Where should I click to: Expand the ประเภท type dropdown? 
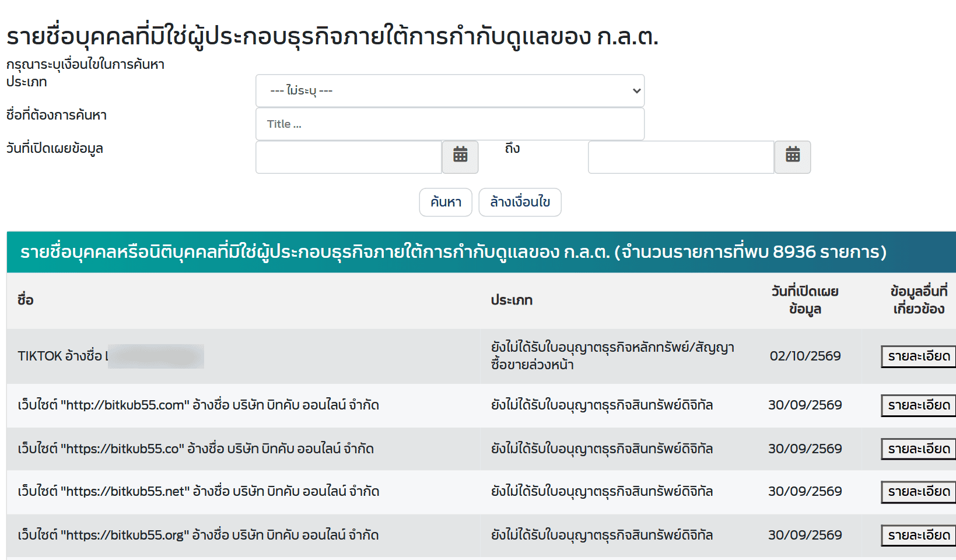(x=450, y=90)
